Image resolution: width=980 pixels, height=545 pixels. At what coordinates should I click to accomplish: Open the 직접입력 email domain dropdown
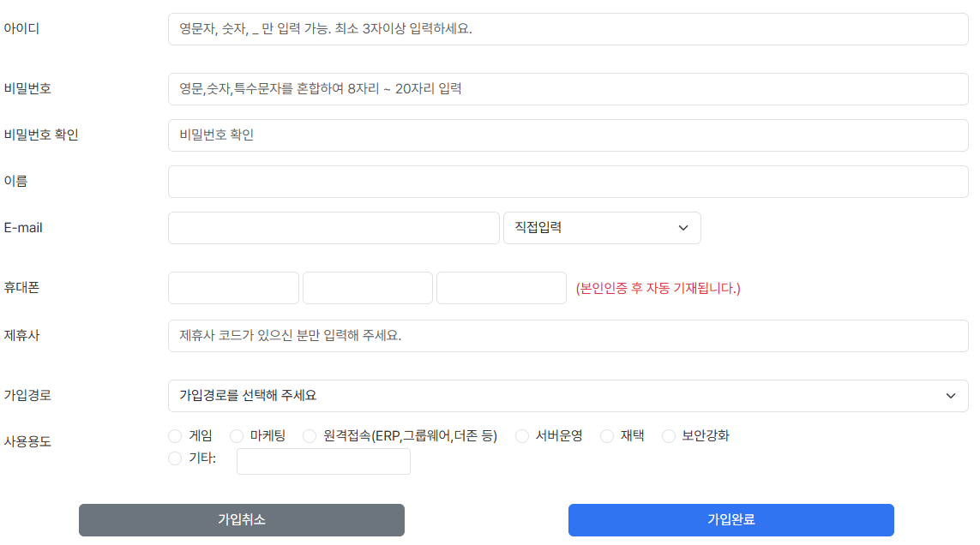click(x=602, y=228)
